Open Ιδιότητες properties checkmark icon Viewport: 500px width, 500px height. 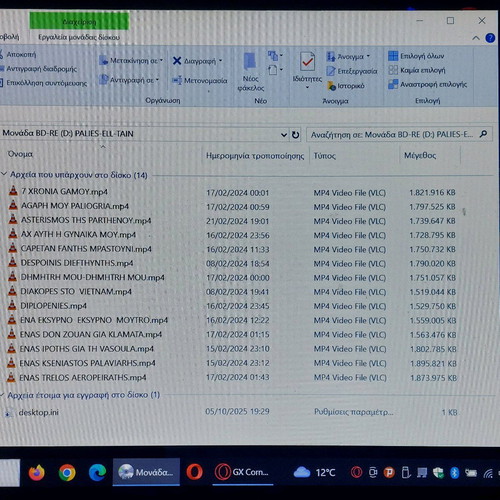(307, 61)
